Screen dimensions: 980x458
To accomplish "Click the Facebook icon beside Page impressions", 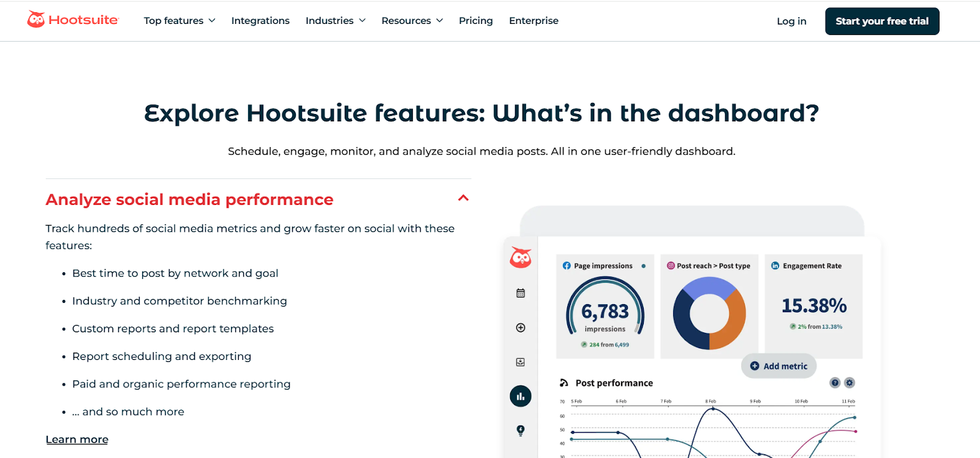I will point(567,265).
